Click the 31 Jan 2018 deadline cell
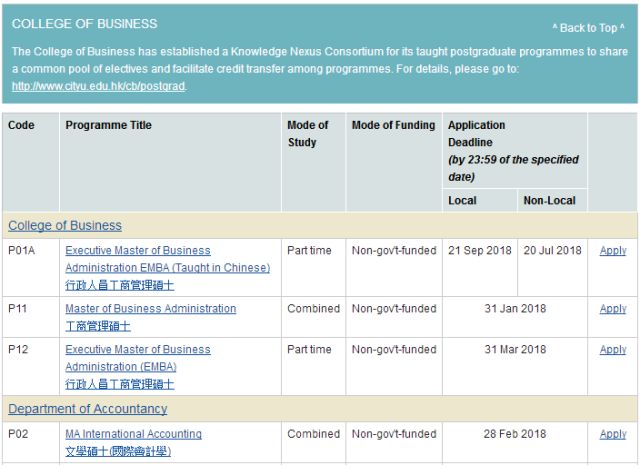Screen dimensions: 640x465 [x=515, y=309]
